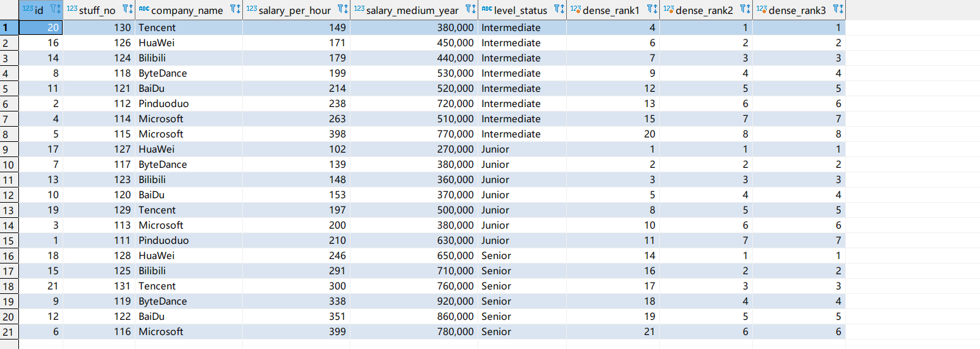Viewport: 980px width, 349px height.
Task: Click the 123 type icon beside salary_per_hour
Action: click(251, 10)
